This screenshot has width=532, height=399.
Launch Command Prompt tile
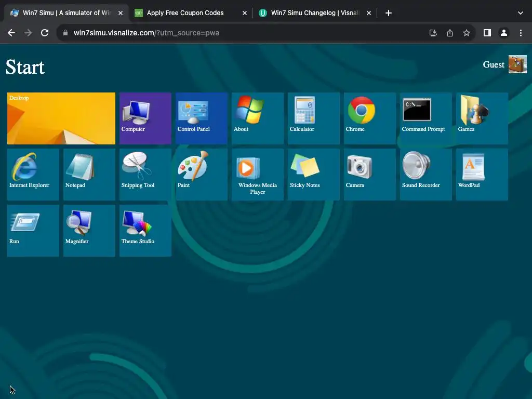tap(426, 118)
